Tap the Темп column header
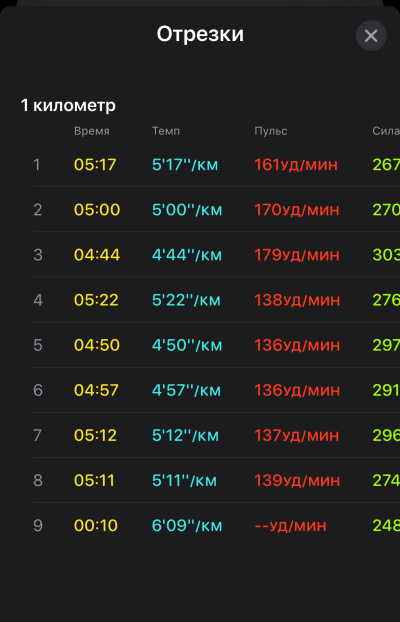The height and width of the screenshot is (622, 400). 166,131
